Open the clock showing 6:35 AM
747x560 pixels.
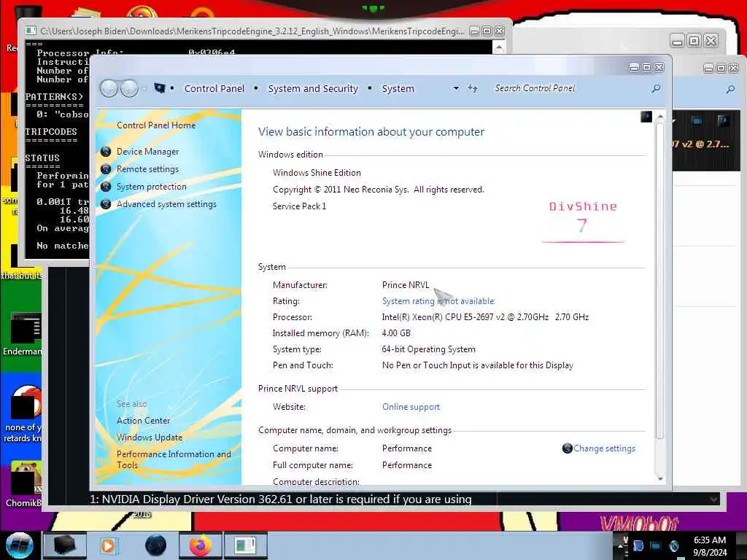coord(710,545)
